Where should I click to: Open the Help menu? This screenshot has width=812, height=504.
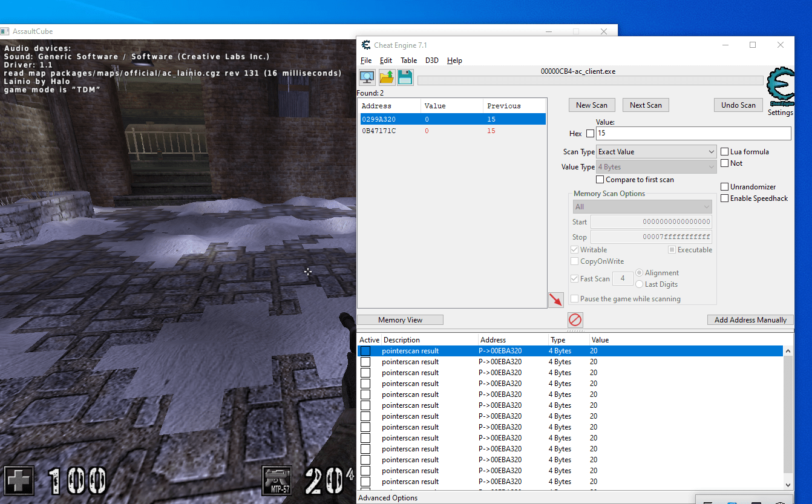(x=454, y=61)
